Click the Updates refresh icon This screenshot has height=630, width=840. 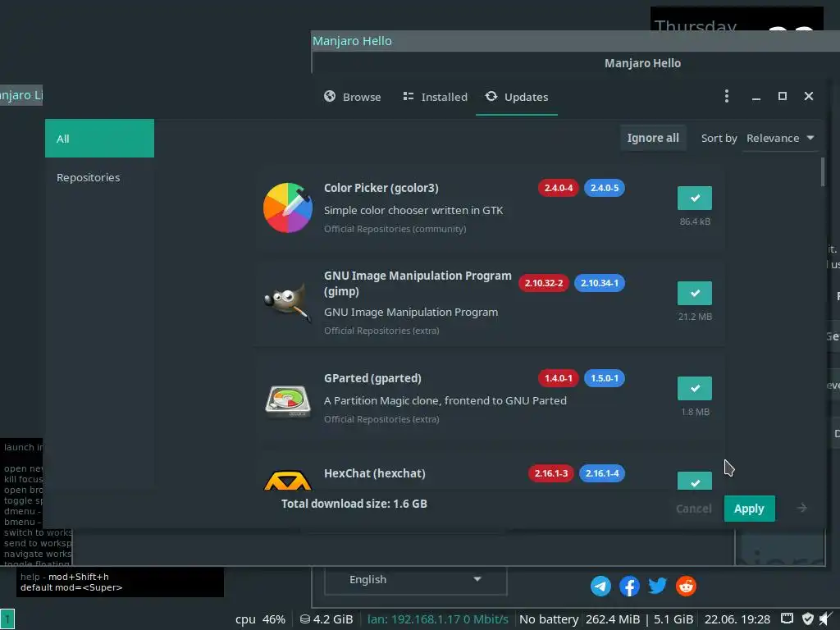click(x=491, y=96)
